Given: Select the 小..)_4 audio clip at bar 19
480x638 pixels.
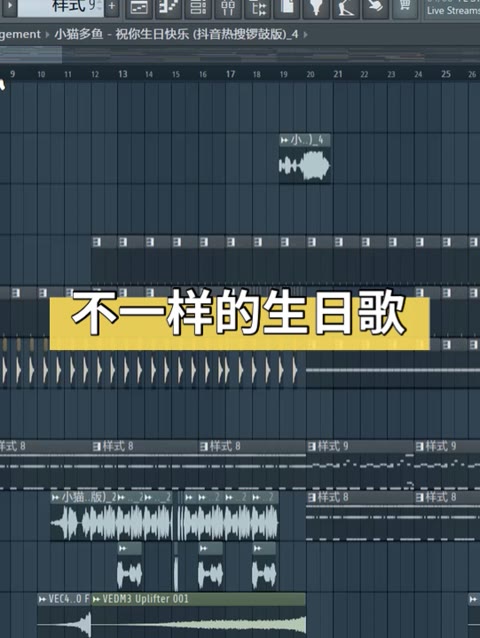Looking at the screenshot, I should tap(305, 158).
